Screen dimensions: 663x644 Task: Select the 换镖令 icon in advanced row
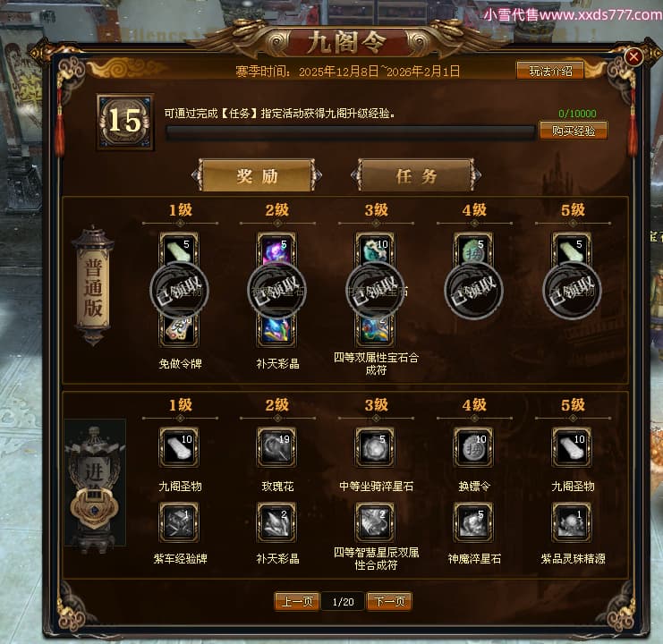473,446
